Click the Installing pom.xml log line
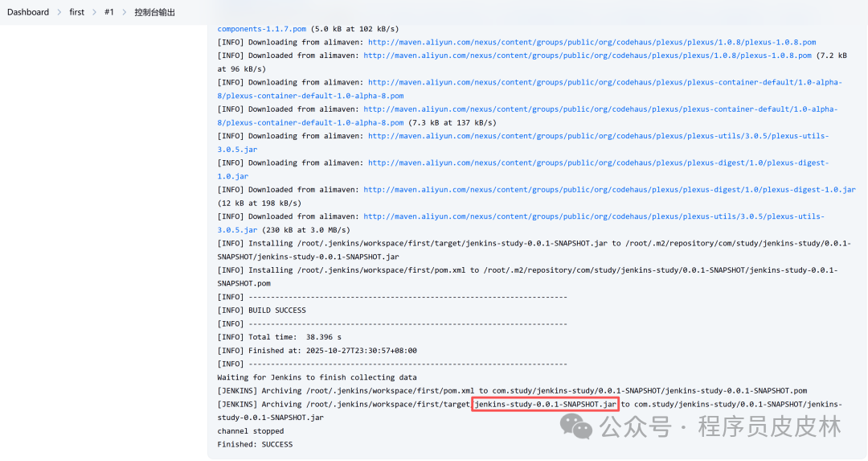Viewport: 868px width, 461px height. pos(527,277)
